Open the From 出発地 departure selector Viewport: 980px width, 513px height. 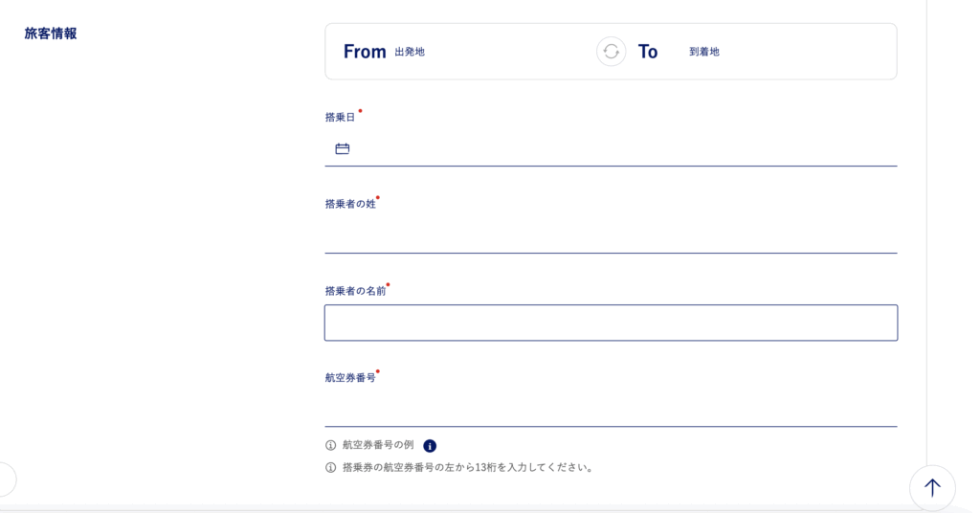[x=461, y=52]
